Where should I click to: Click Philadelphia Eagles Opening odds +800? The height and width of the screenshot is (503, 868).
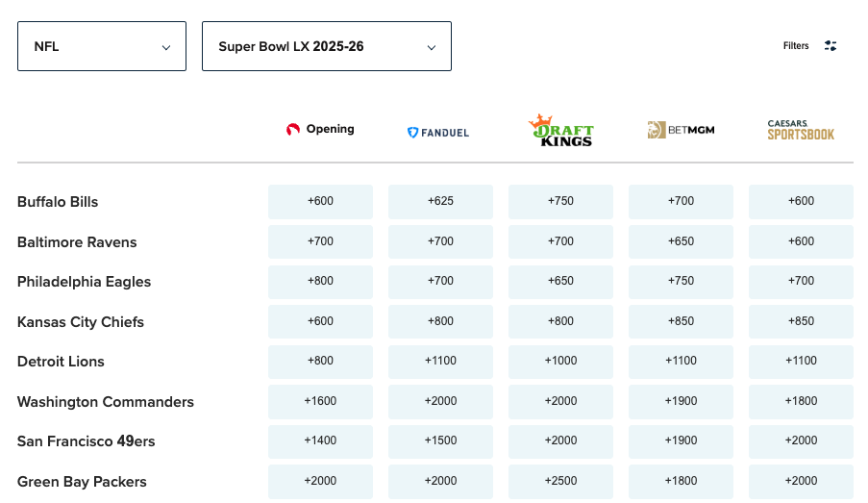320,282
